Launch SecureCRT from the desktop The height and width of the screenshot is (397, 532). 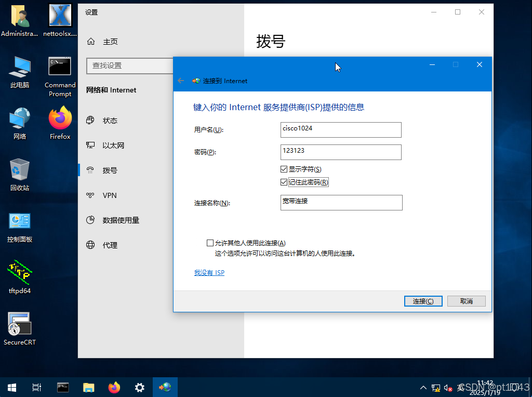click(19, 329)
